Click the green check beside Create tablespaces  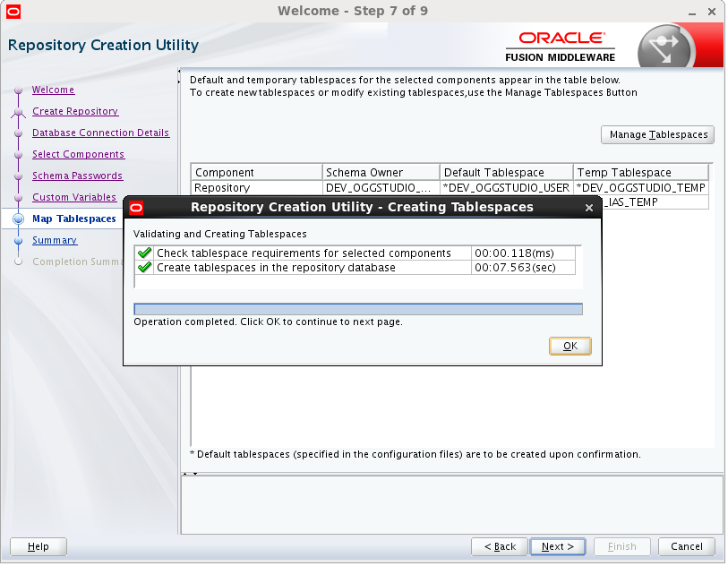coord(144,268)
